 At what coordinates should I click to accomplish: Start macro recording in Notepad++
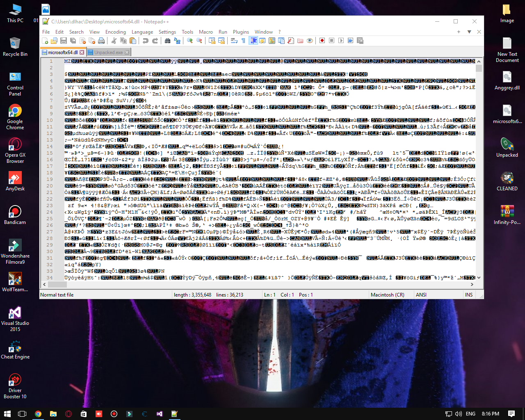tap(321, 41)
